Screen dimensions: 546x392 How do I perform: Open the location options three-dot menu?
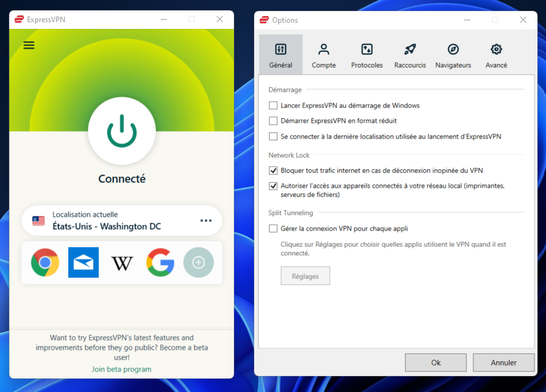[x=206, y=221]
